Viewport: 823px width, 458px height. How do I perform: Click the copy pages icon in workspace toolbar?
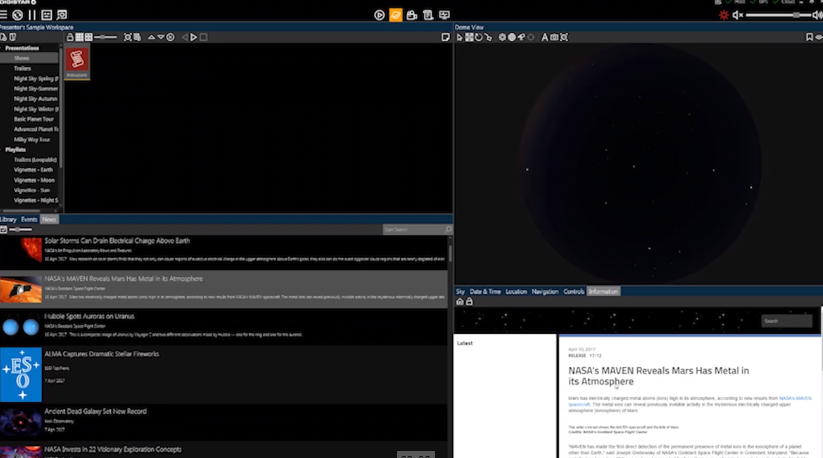pos(137,37)
